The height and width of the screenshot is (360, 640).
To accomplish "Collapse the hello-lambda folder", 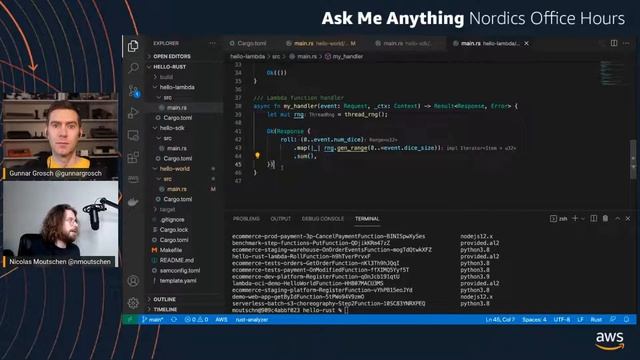I will click(x=177, y=87).
